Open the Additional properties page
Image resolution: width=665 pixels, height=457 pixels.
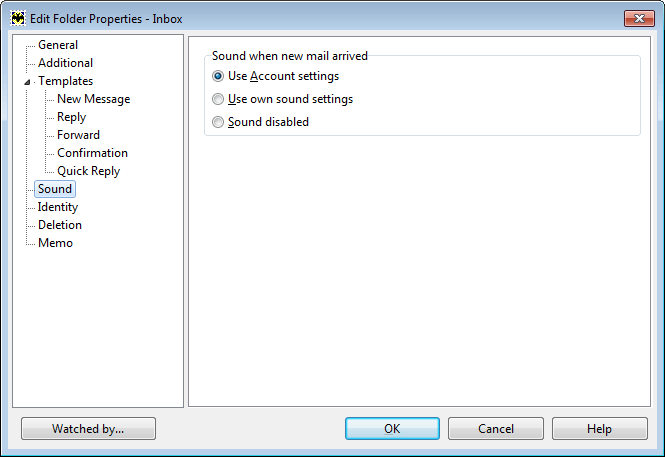[x=65, y=63]
